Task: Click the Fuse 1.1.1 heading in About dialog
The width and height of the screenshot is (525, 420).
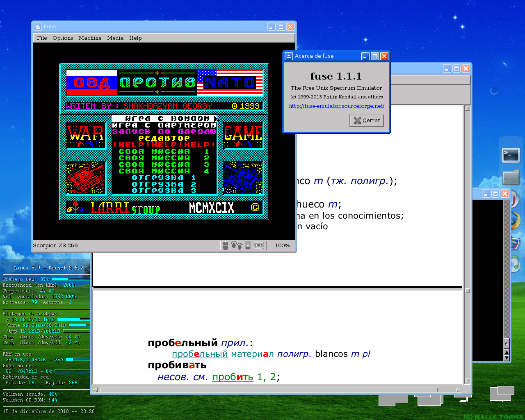Action: point(336,76)
